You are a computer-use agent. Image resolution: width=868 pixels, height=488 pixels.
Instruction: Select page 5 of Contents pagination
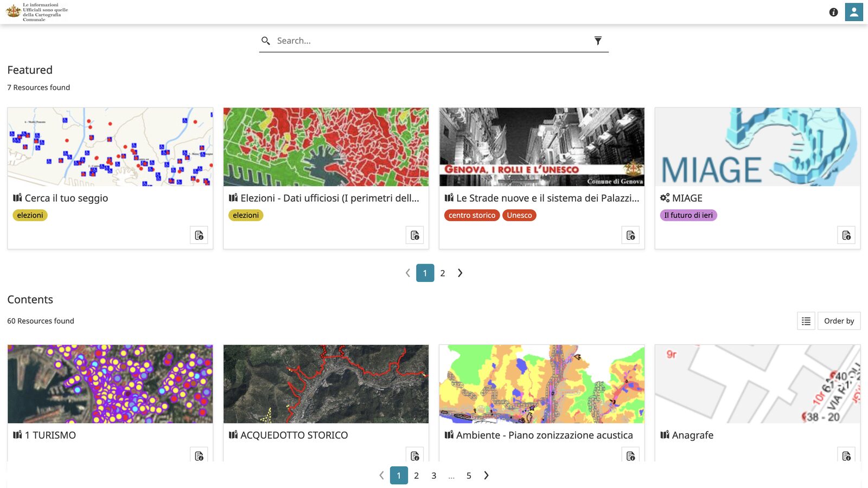point(469,476)
